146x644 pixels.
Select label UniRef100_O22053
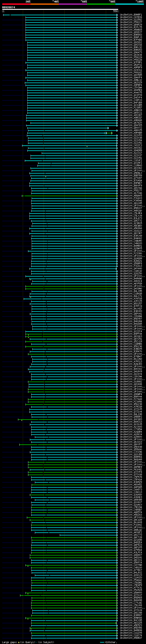pyautogui.click(x=131, y=135)
